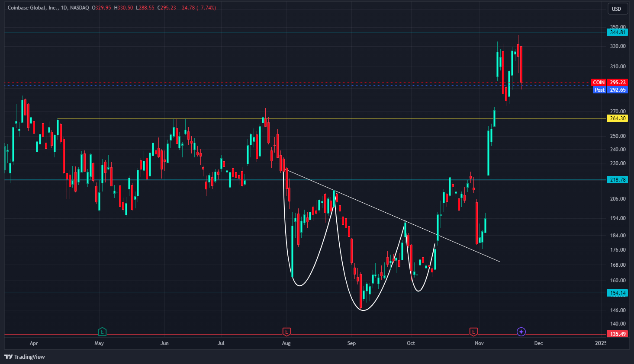The height and width of the screenshot is (364, 634).
Task: Click the late October earnings E marker
Action: coord(473,332)
